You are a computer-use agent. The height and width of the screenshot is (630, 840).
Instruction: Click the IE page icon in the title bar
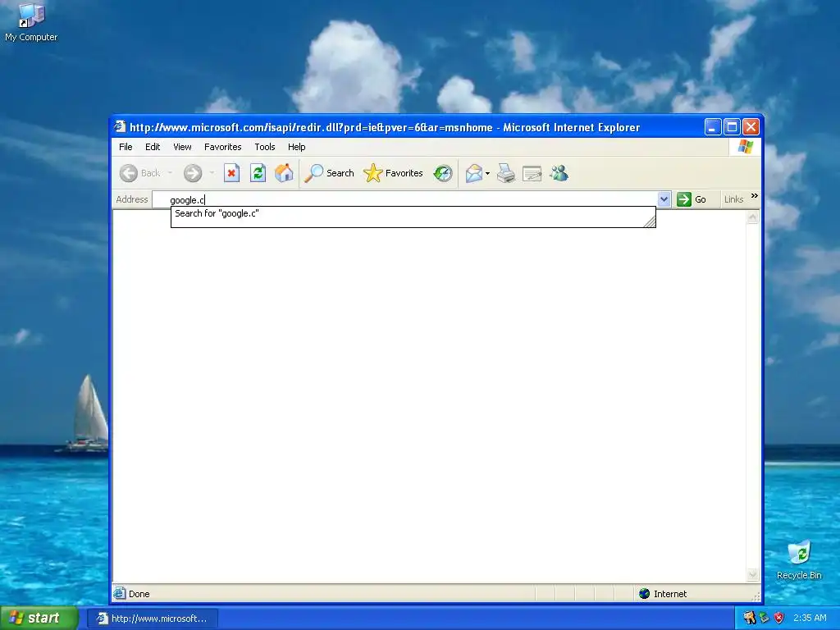[120, 127]
